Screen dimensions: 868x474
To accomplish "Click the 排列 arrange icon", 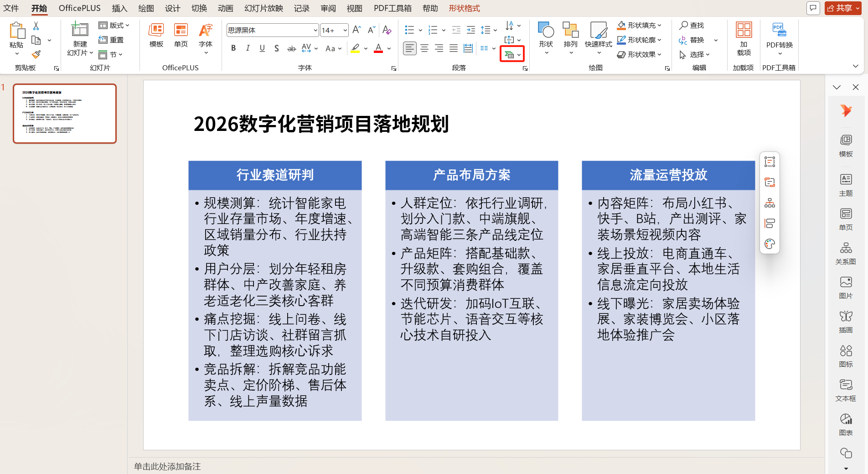I will [x=570, y=30].
